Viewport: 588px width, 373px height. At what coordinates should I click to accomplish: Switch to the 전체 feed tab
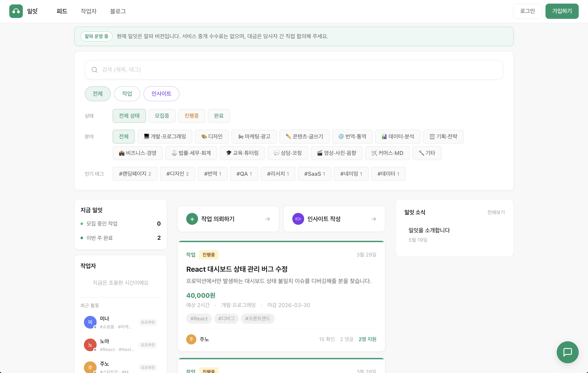pyautogui.click(x=98, y=94)
